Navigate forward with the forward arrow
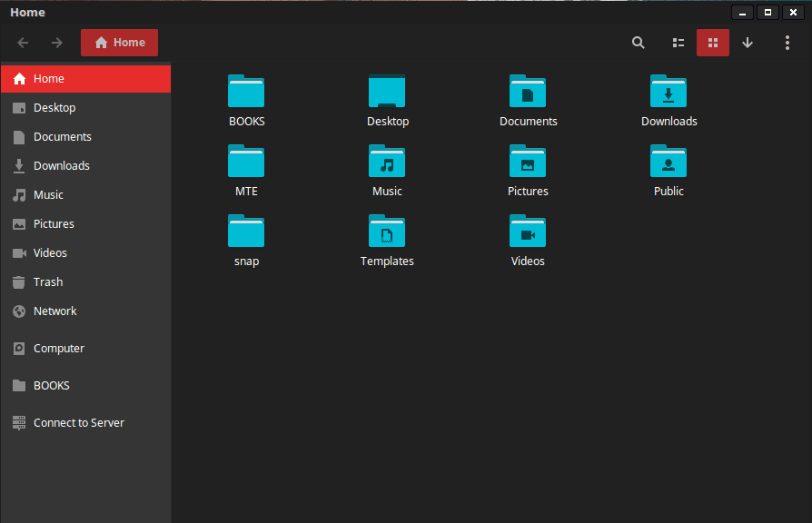The height and width of the screenshot is (523, 812). point(56,42)
